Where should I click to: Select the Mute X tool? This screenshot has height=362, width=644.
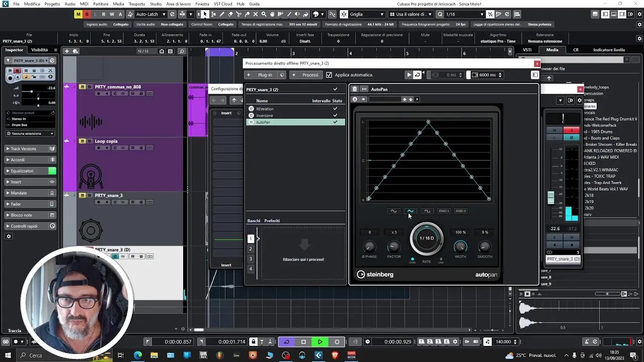coord(256,14)
